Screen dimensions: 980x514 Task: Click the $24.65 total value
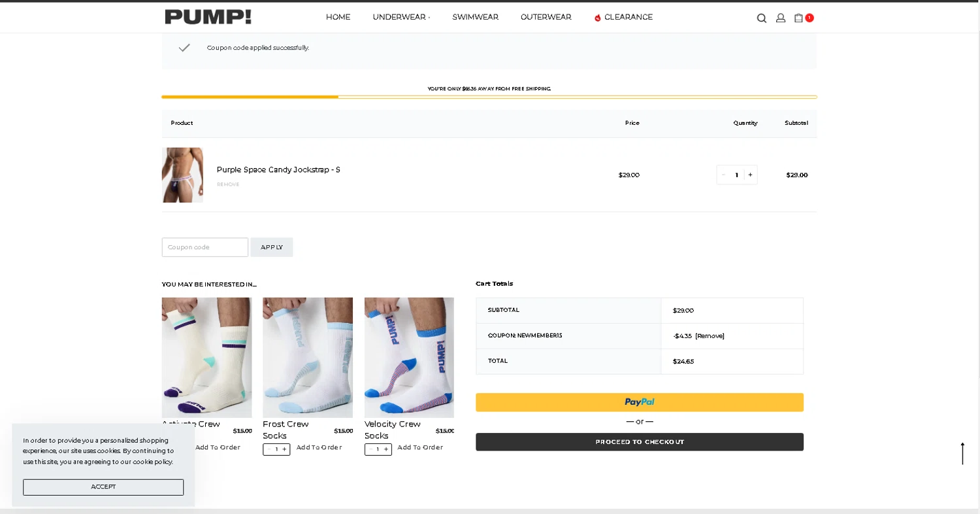(683, 361)
